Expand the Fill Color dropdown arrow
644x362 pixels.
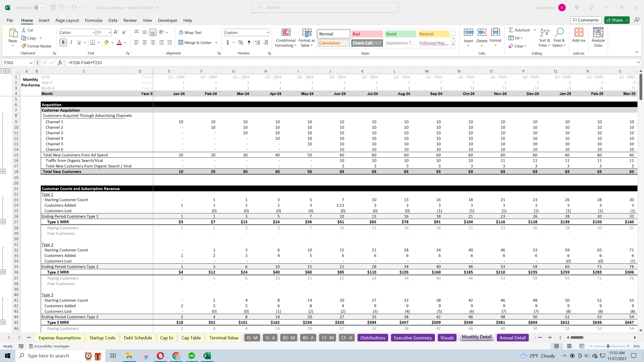click(112, 42)
